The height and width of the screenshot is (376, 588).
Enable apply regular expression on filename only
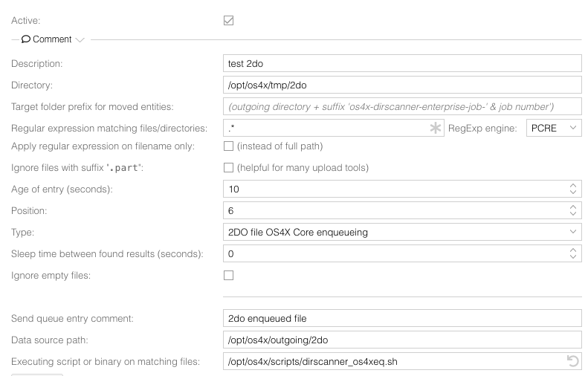point(228,146)
